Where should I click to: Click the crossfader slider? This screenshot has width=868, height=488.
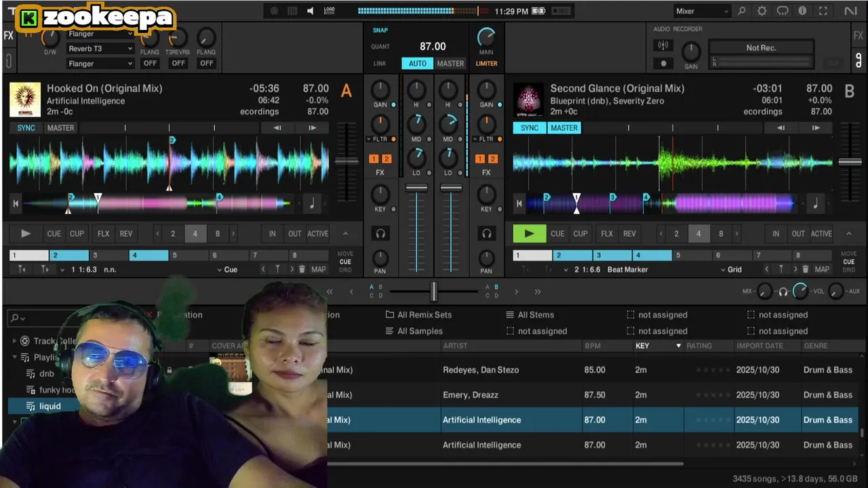433,291
